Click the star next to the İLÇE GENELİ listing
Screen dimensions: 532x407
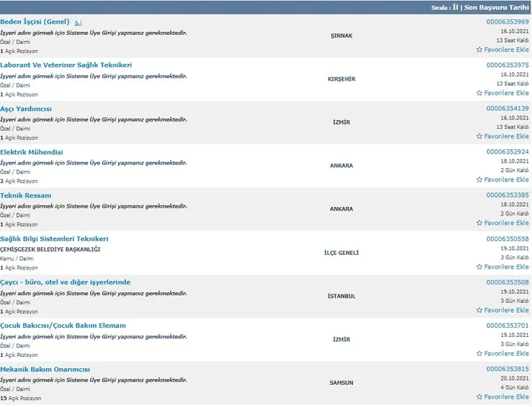[479, 267]
